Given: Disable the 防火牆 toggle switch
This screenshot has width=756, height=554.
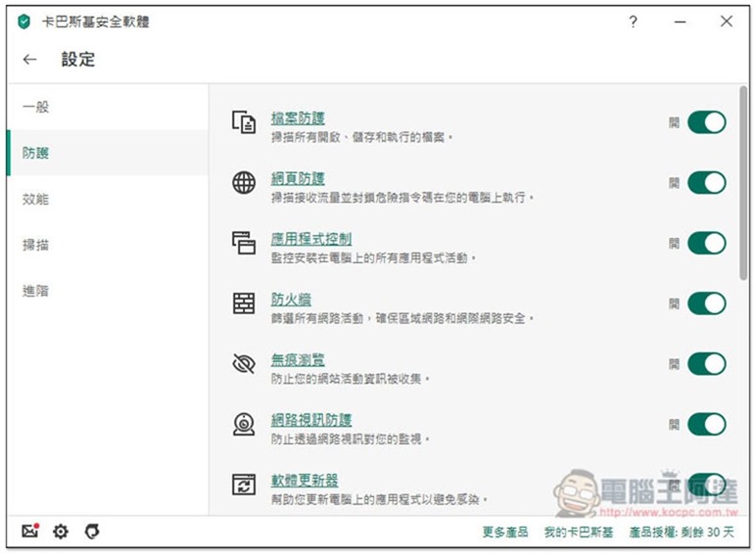Looking at the screenshot, I should [x=706, y=303].
